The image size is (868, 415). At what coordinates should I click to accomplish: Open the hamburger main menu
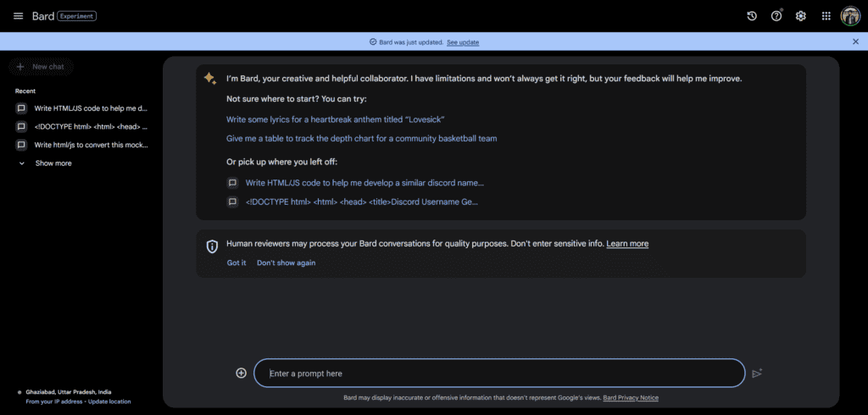click(x=18, y=16)
